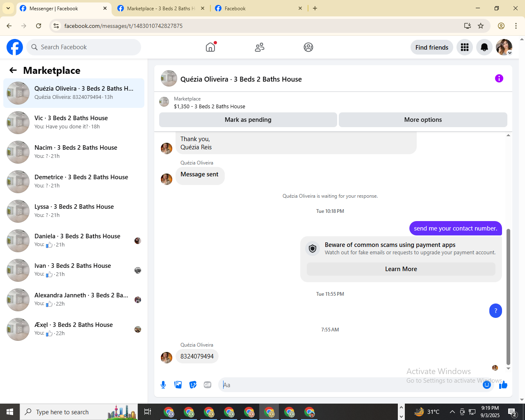This screenshot has height=420, width=525.
Task: Select the Quézia Oliveira conversation in the list
Action: tap(74, 93)
